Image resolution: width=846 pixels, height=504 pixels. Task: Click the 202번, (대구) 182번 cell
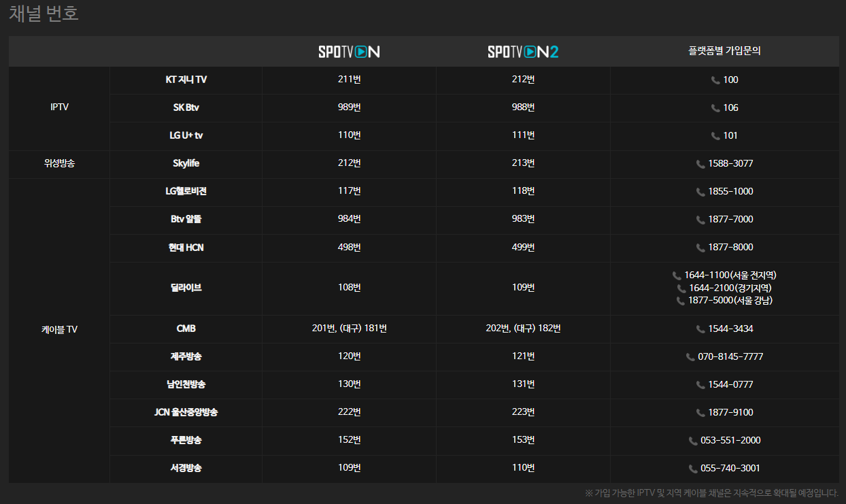[524, 329]
